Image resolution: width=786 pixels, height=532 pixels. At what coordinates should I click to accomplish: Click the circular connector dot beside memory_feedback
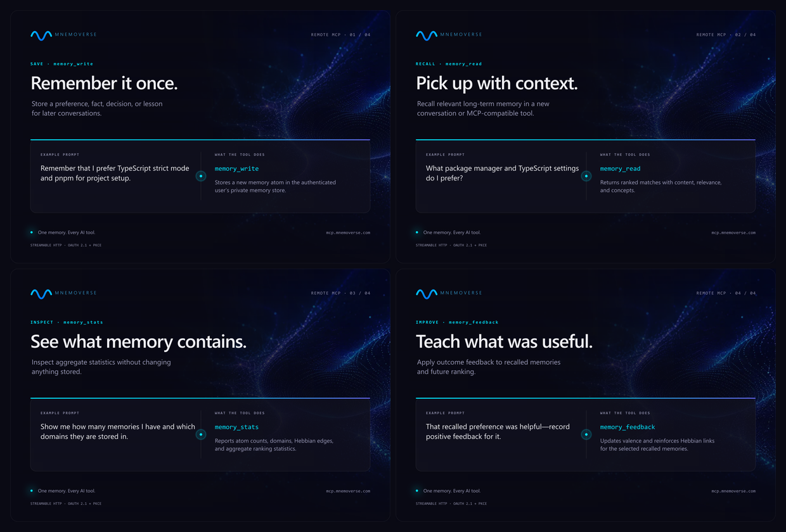(586, 434)
